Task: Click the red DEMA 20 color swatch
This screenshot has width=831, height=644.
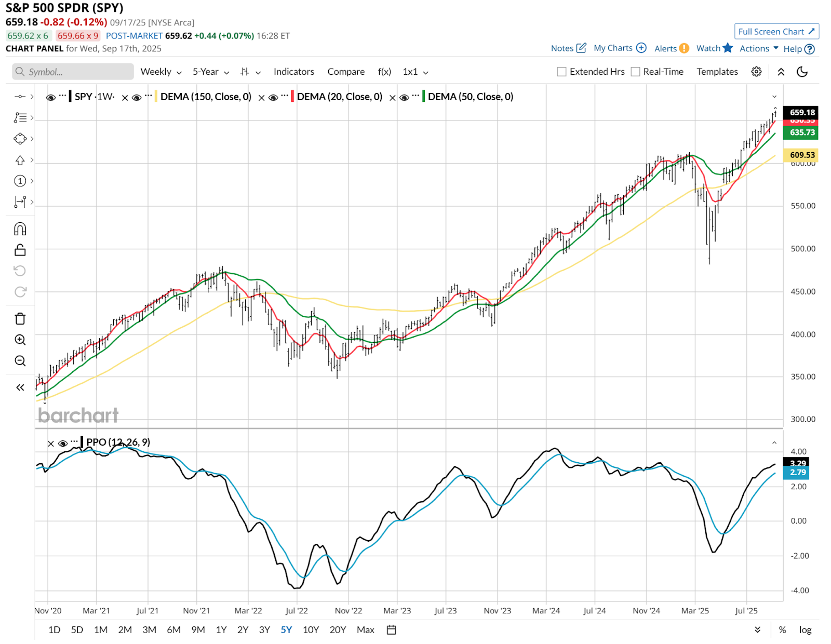Action: pyautogui.click(x=292, y=97)
